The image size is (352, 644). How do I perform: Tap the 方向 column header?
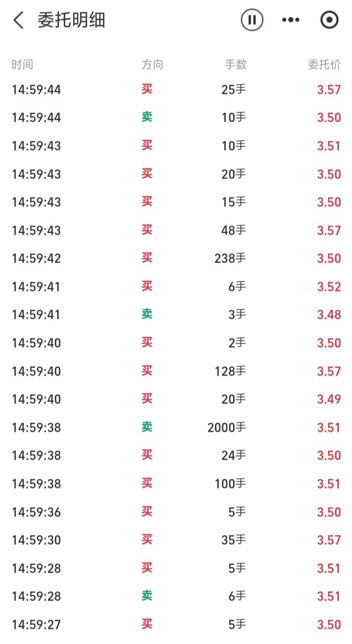(x=152, y=65)
